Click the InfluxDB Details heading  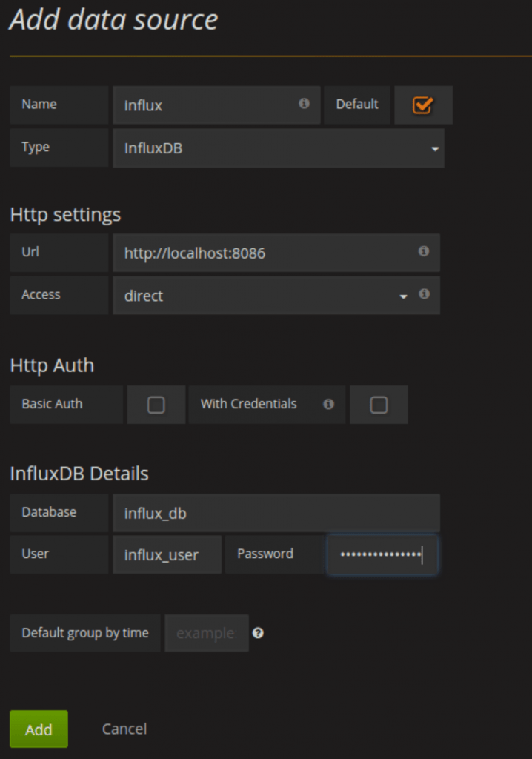[79, 474]
